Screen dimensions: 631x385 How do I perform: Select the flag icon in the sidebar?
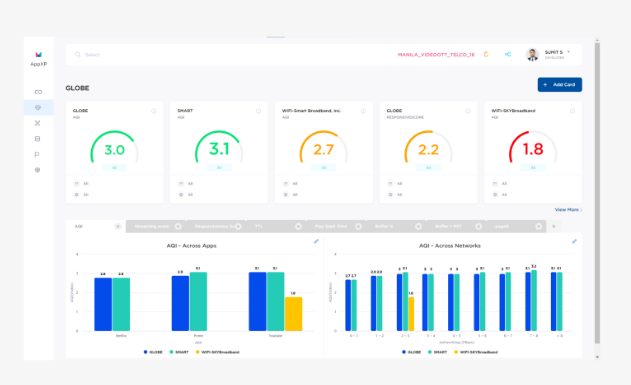coord(37,154)
